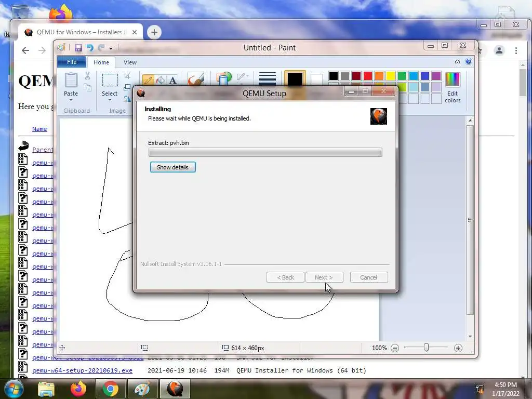
Task: Select Color 1 black swatch
Action: point(295,79)
